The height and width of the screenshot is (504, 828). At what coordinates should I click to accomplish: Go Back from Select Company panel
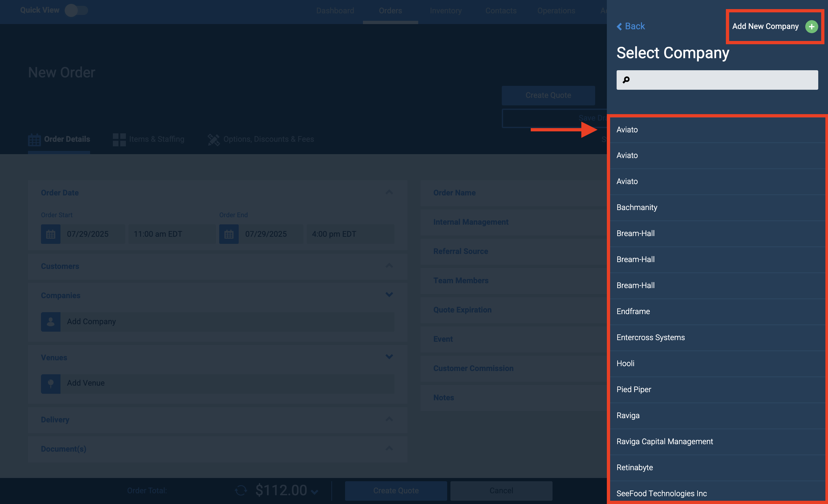pos(631,26)
